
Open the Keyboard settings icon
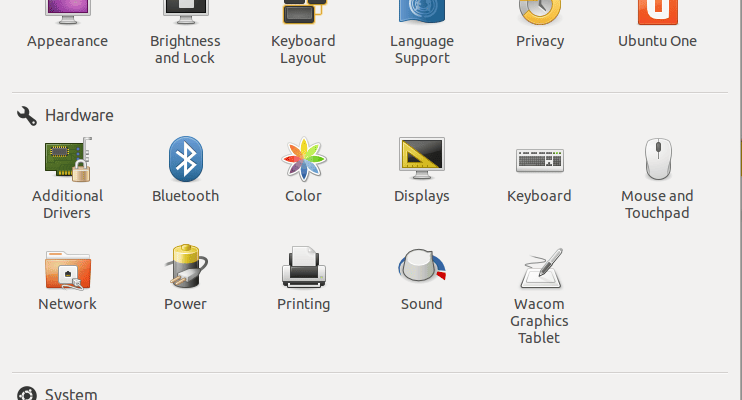pos(540,160)
